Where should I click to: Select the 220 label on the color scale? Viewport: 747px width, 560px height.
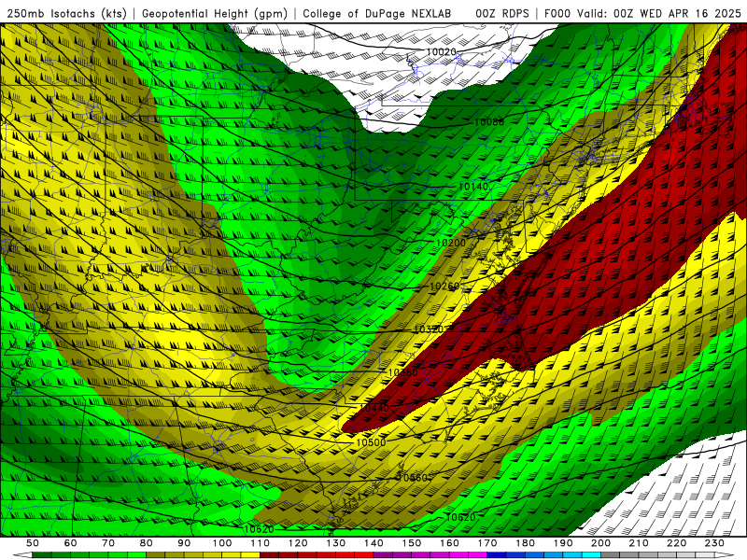click(x=676, y=543)
